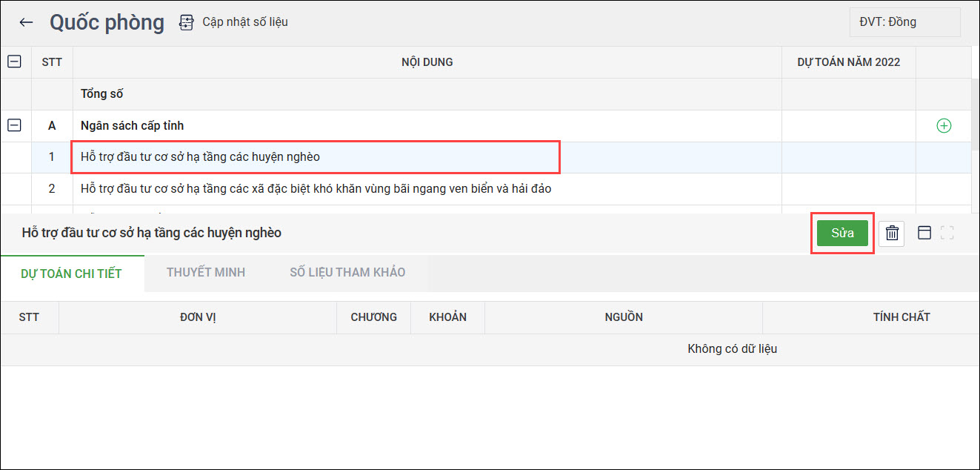Click the Dự toán năm 2022 column header
Image resolution: width=980 pixels, height=470 pixels.
848,62
